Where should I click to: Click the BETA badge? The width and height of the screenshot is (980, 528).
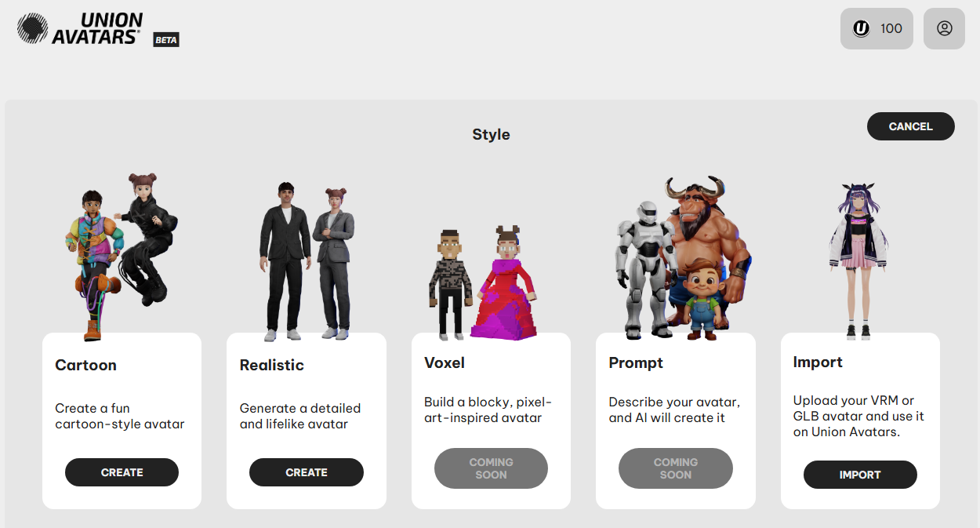click(x=166, y=40)
